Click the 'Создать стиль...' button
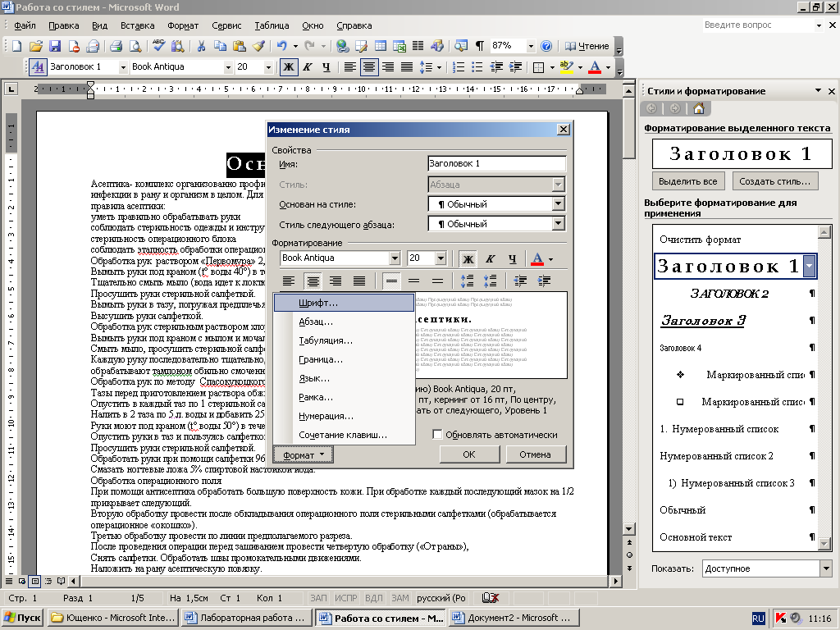The image size is (840, 630). tap(774, 181)
